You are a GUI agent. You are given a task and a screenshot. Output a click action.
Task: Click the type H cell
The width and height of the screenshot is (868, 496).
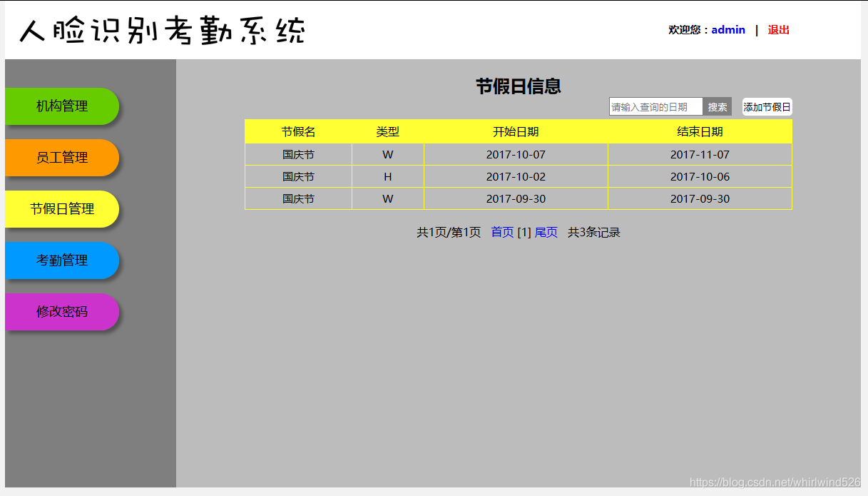tap(388, 177)
